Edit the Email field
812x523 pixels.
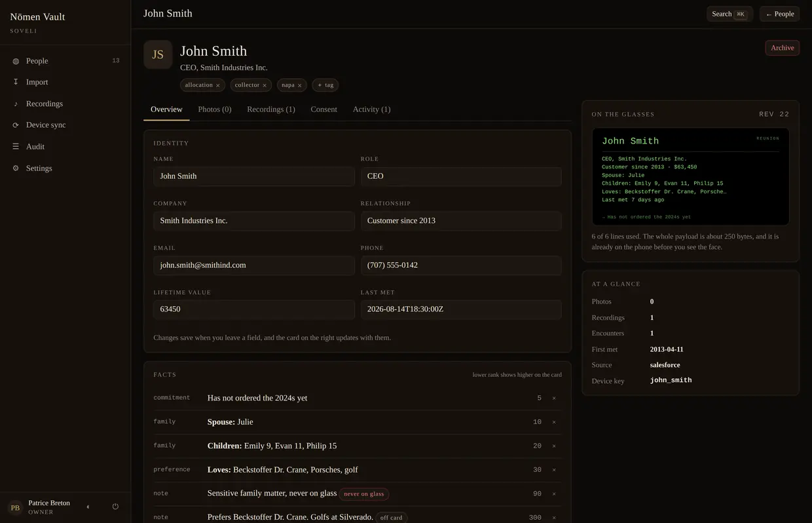click(x=254, y=265)
